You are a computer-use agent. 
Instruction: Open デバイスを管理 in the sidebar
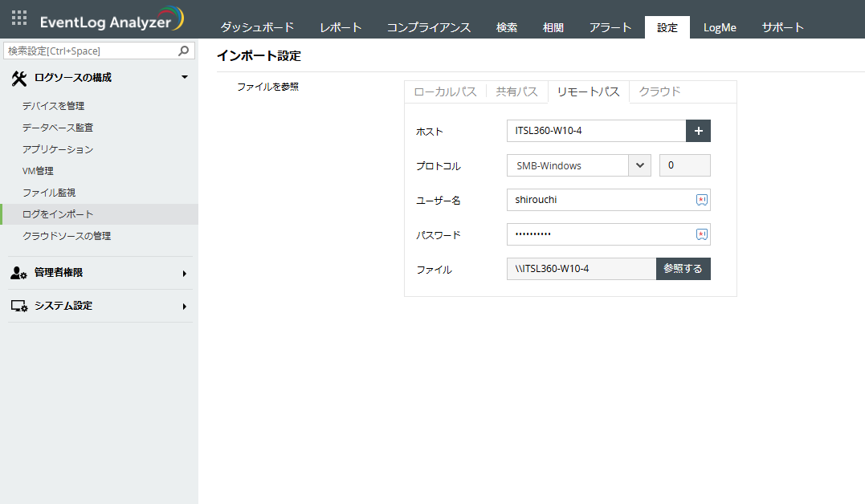pyautogui.click(x=53, y=106)
